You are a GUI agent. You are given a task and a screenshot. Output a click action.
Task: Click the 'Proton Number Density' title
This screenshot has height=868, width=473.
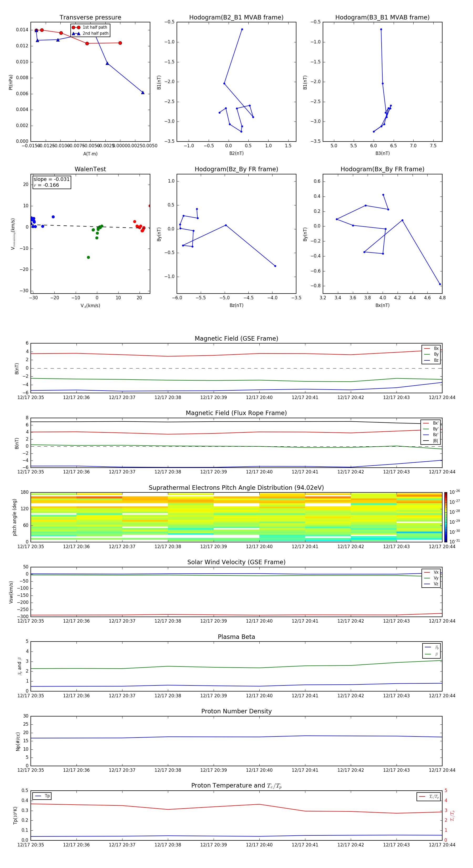point(236,711)
